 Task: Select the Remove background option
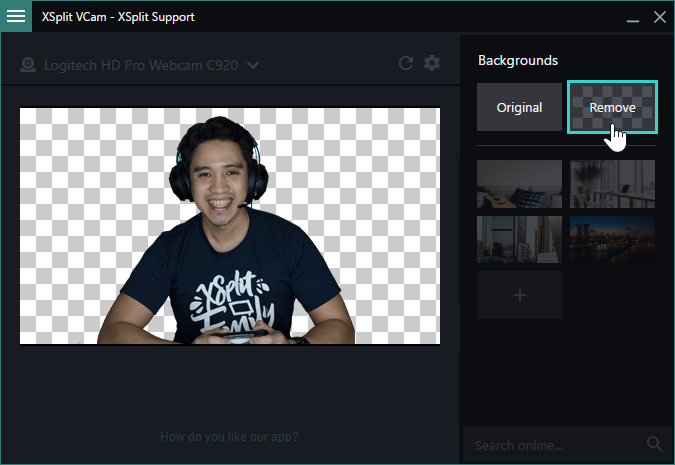coord(612,107)
